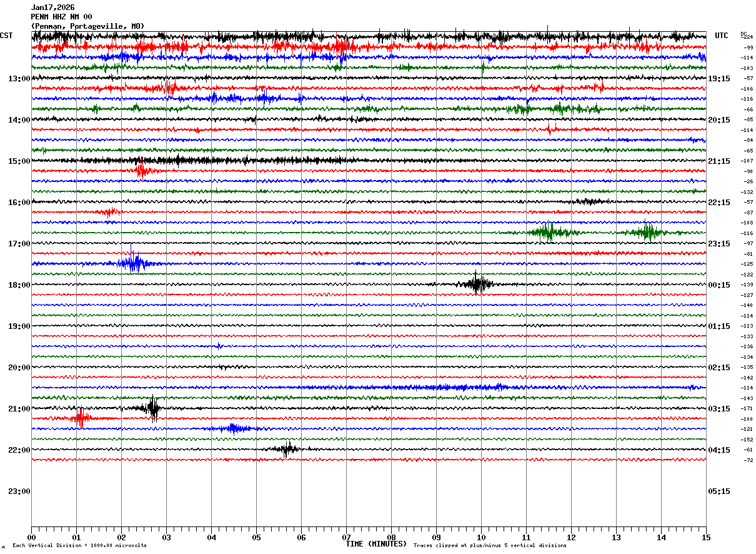
Task: Click the 03:15 UTC time label
Action: (x=719, y=409)
